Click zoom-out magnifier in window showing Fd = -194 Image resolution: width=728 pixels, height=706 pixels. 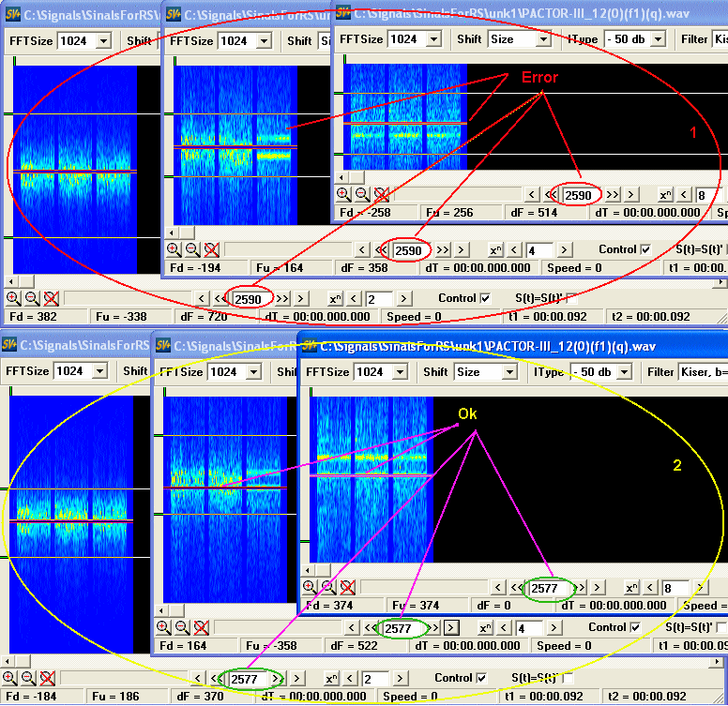tap(192, 249)
